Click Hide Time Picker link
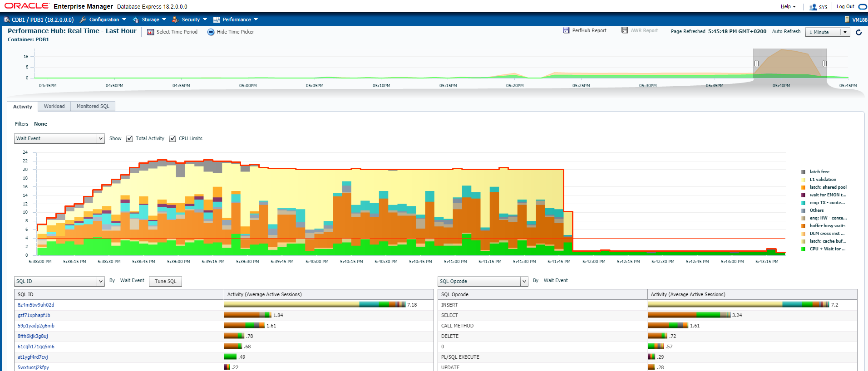Screen dimensions: 868x371 click(x=235, y=32)
